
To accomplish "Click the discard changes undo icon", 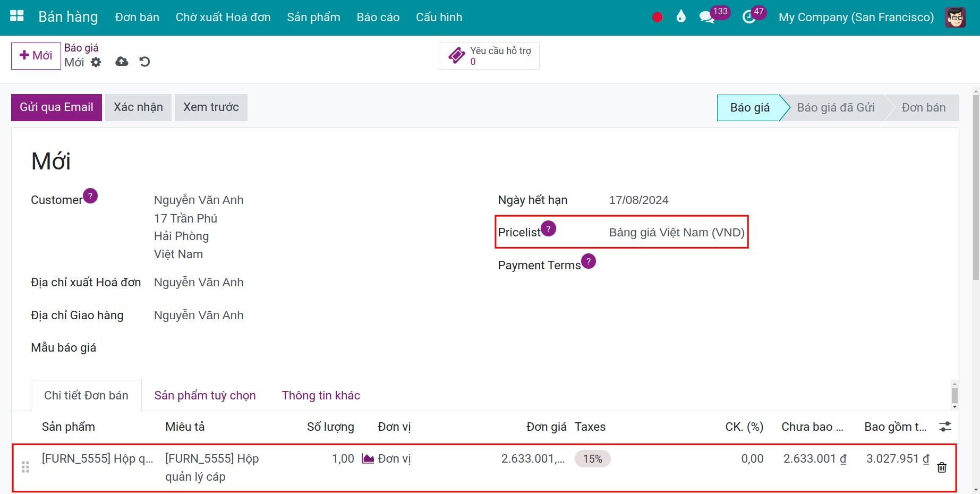I will [x=144, y=62].
